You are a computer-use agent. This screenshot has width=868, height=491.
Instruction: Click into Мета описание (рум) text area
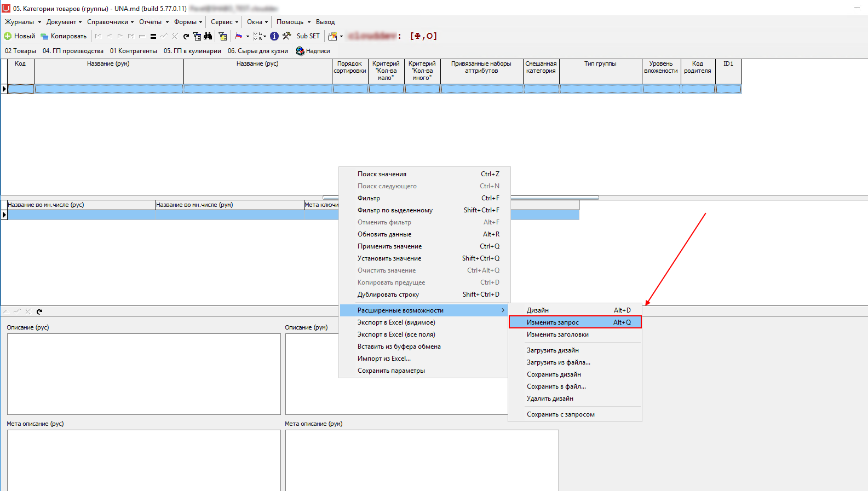tap(422, 460)
